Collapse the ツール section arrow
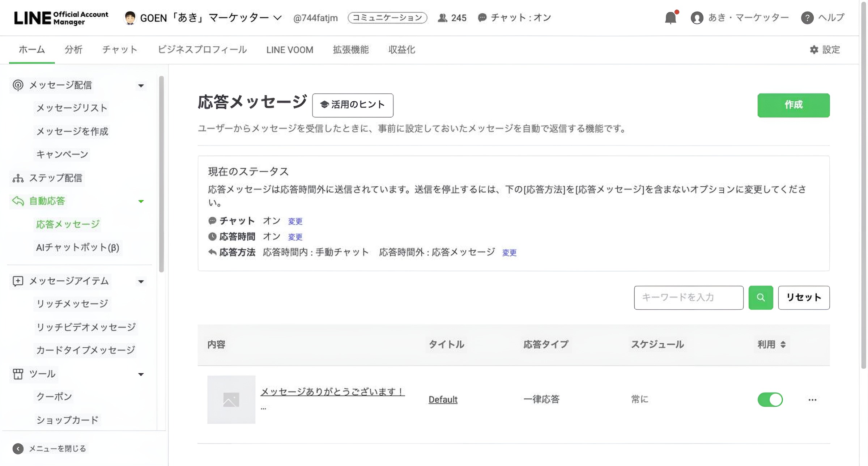 click(141, 374)
